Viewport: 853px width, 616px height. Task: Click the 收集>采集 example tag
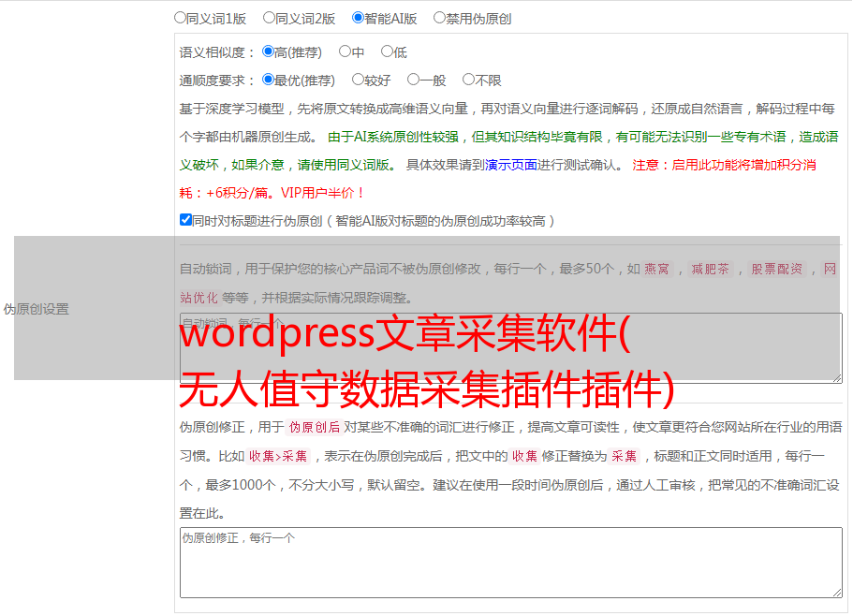point(278,456)
